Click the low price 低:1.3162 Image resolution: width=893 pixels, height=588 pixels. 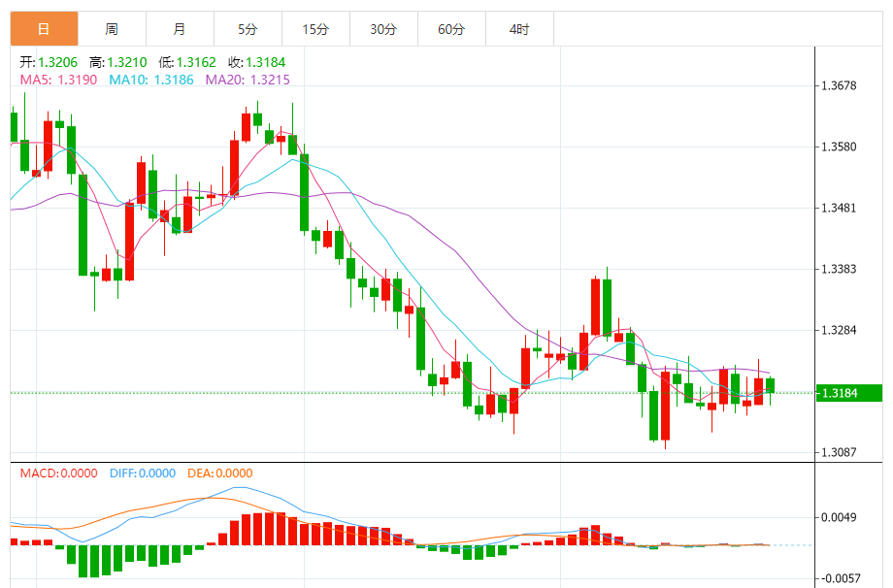tap(187, 62)
